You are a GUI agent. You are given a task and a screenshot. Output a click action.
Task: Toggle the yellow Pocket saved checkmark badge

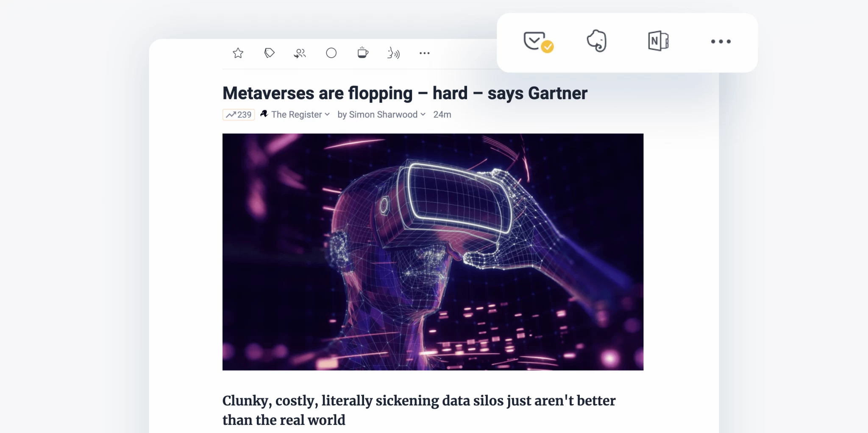tap(548, 47)
